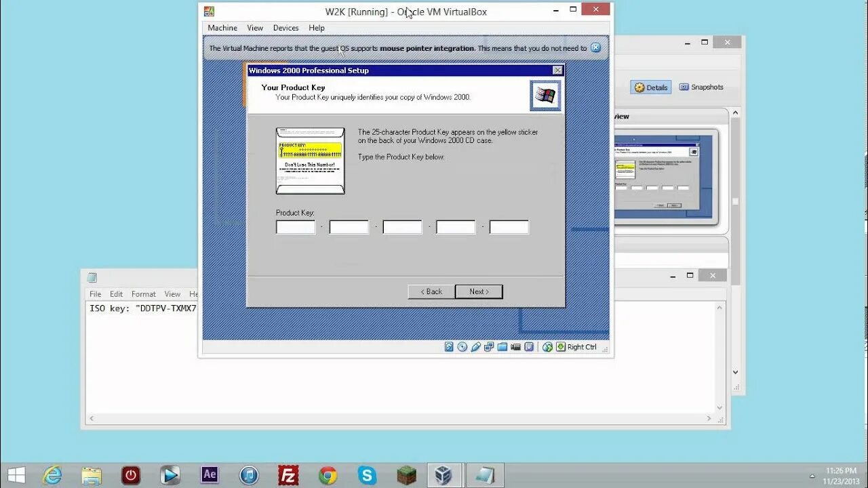Open Adobe After Effects from the taskbar

pos(210,475)
